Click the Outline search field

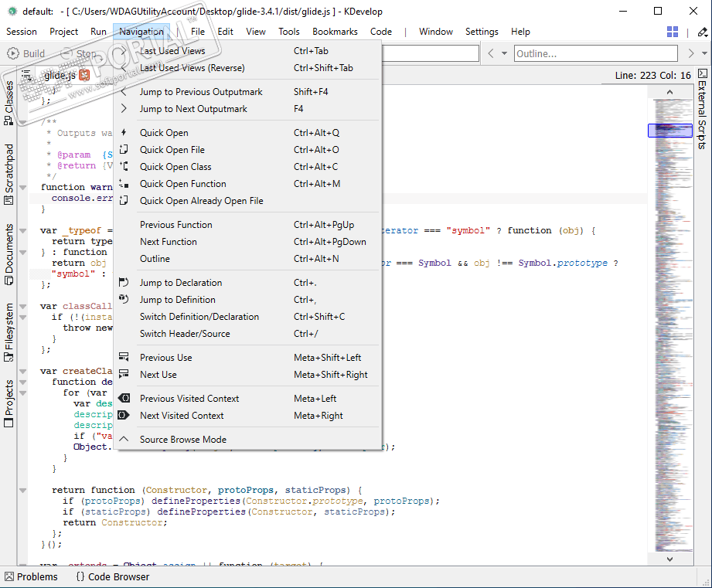point(595,53)
